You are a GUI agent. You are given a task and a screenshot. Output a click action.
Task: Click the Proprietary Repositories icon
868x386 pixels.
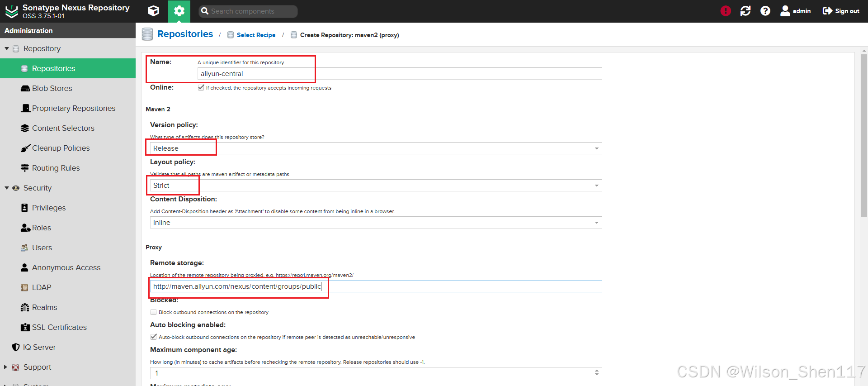(25, 108)
